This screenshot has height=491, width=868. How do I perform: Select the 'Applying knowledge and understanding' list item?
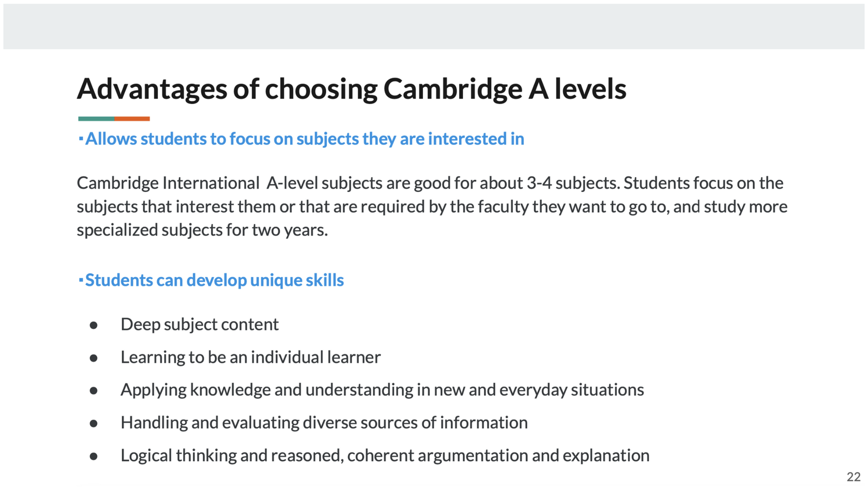tap(382, 390)
